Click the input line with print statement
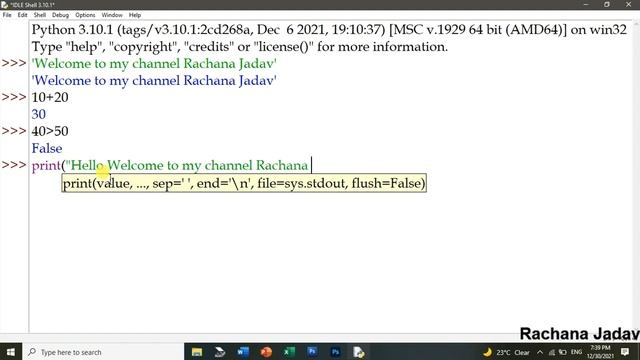640x360 pixels. click(x=171, y=165)
